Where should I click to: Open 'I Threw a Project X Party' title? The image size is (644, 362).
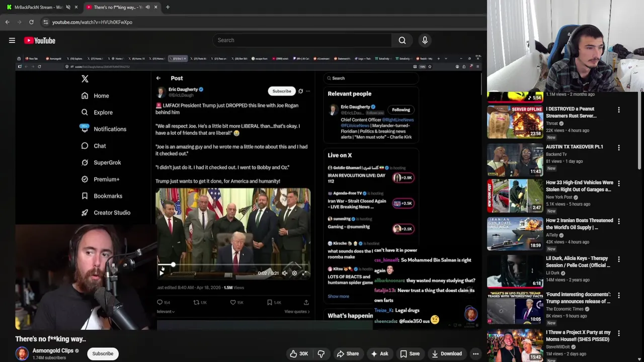[578, 336]
